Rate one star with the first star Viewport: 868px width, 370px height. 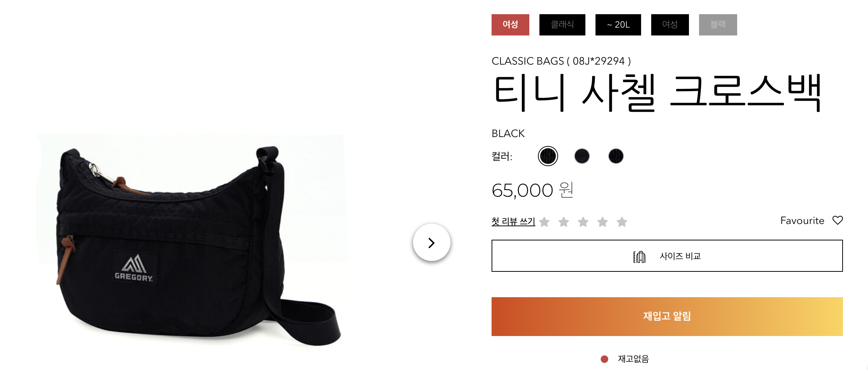tap(545, 222)
